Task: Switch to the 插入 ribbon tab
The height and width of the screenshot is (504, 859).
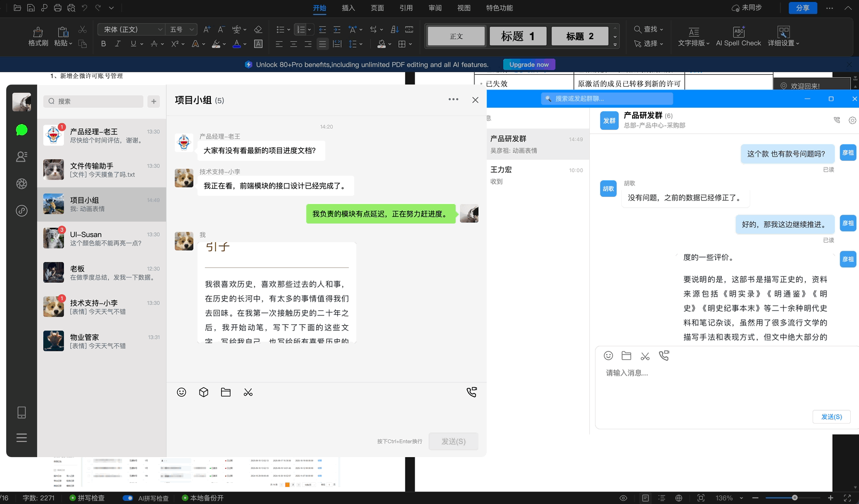Action: (348, 8)
